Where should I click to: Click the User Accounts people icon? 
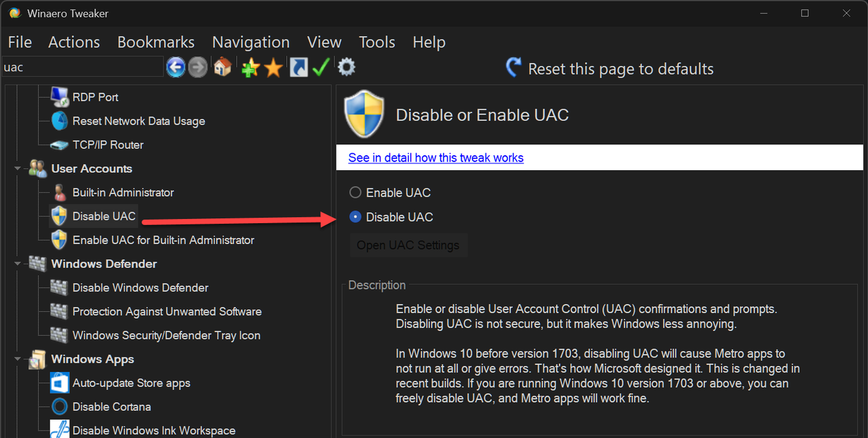click(37, 169)
